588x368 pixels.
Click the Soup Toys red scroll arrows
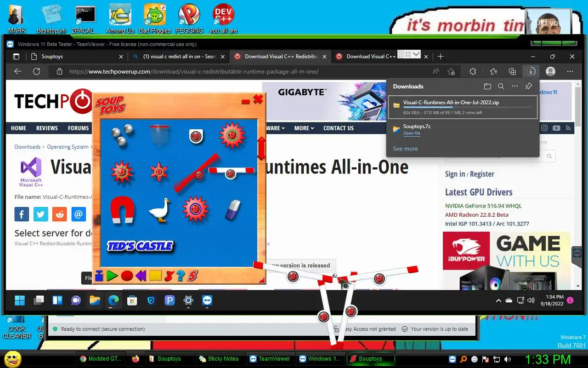pyautogui.click(x=261, y=148)
